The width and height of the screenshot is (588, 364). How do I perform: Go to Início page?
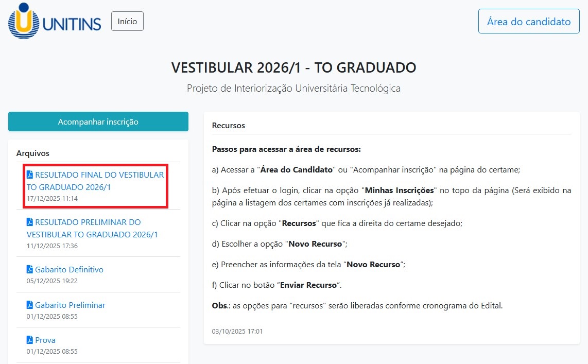click(127, 22)
